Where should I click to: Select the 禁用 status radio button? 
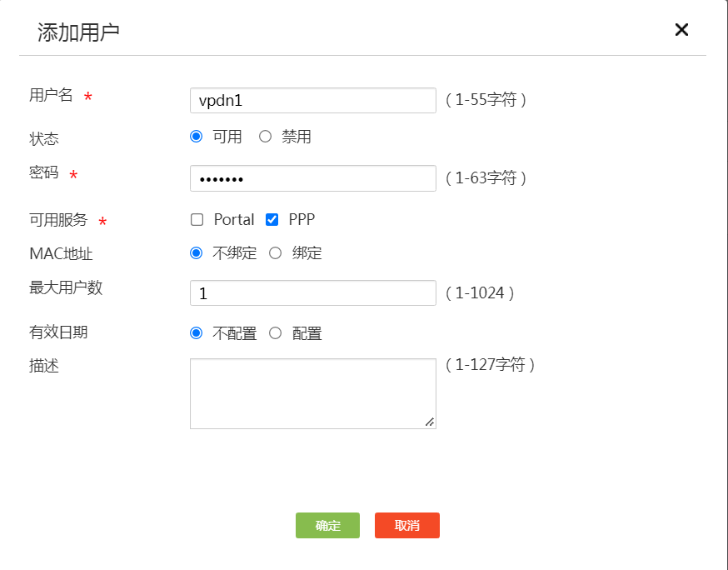point(266,137)
